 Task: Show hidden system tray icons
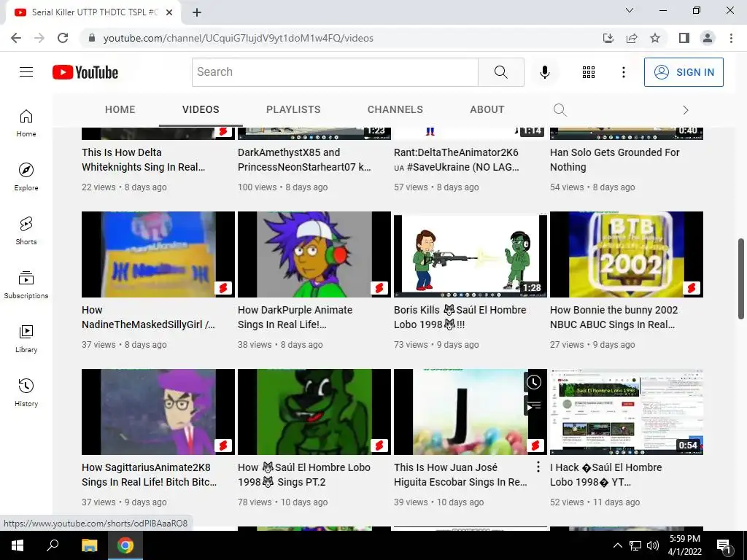[617, 545]
